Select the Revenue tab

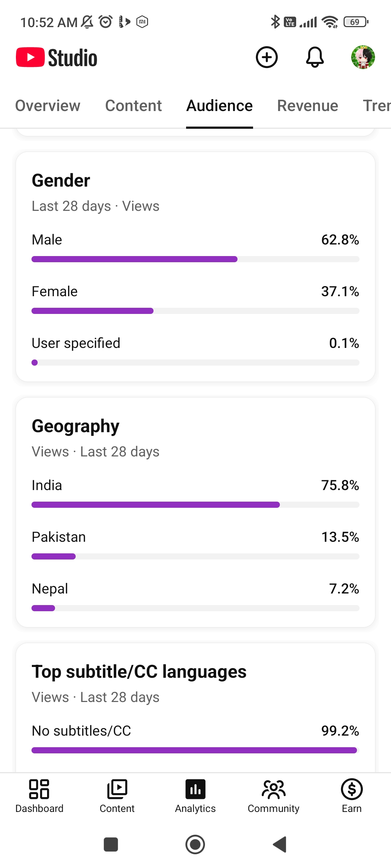click(x=308, y=106)
